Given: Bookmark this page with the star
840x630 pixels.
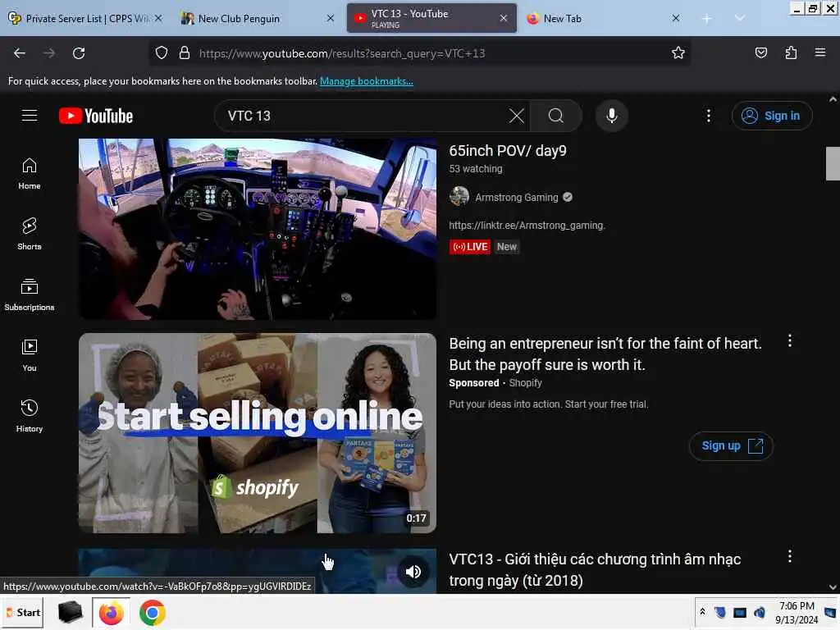Looking at the screenshot, I should click(x=678, y=52).
